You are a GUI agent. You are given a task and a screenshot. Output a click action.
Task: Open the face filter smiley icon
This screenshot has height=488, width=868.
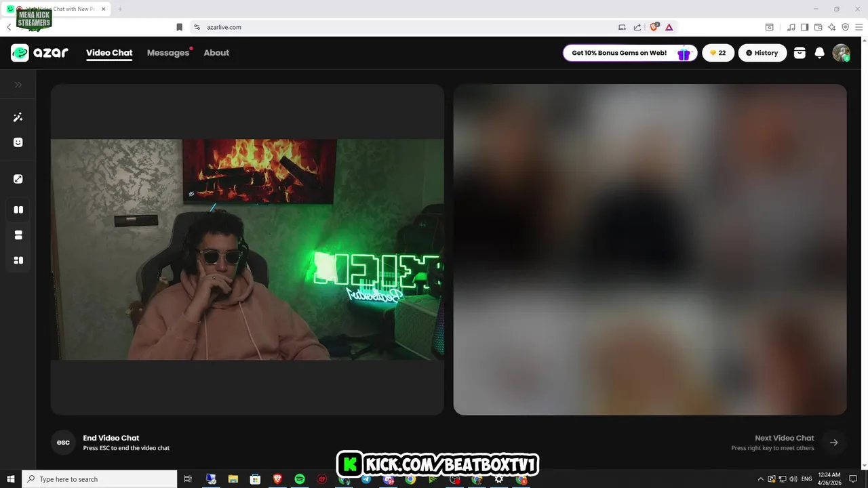(x=18, y=142)
